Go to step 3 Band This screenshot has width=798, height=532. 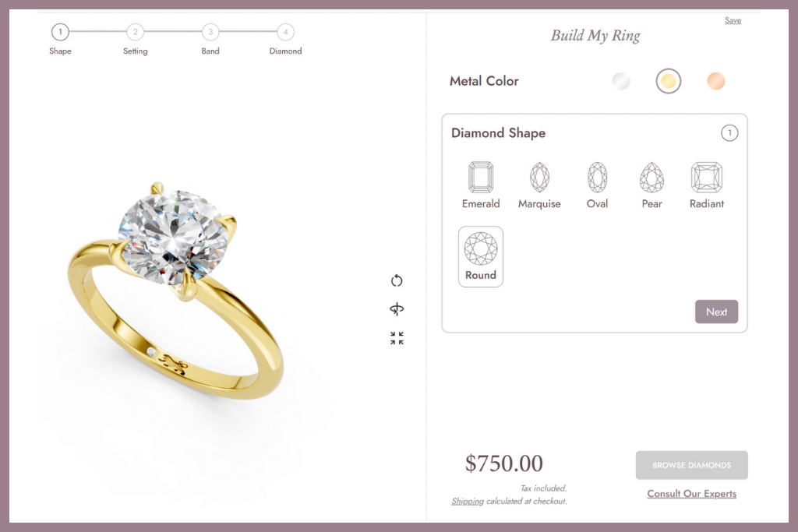210,32
